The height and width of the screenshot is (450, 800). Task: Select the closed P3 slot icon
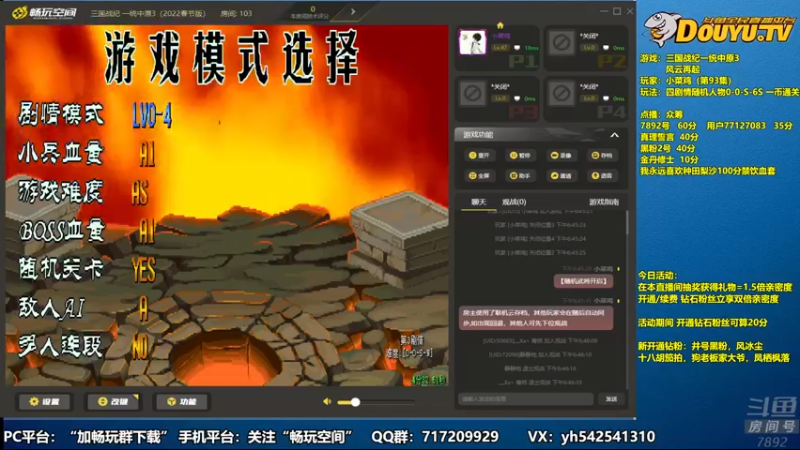tap(472, 93)
